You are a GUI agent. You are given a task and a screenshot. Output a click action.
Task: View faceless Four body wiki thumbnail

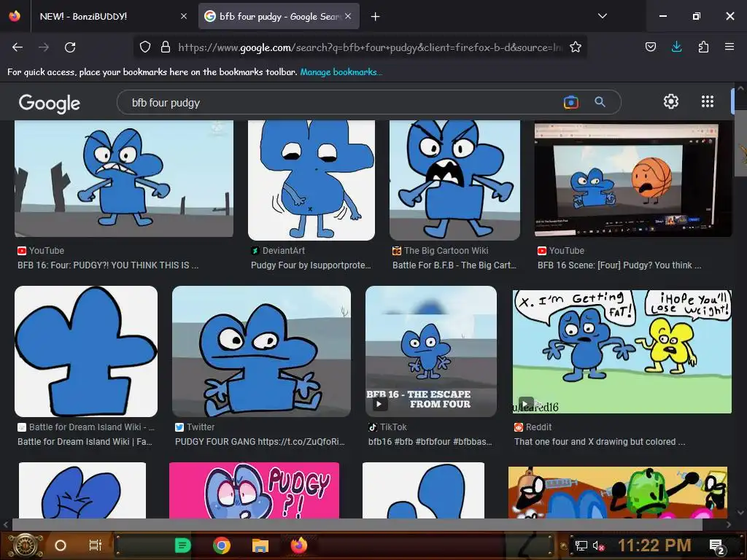[86, 351]
